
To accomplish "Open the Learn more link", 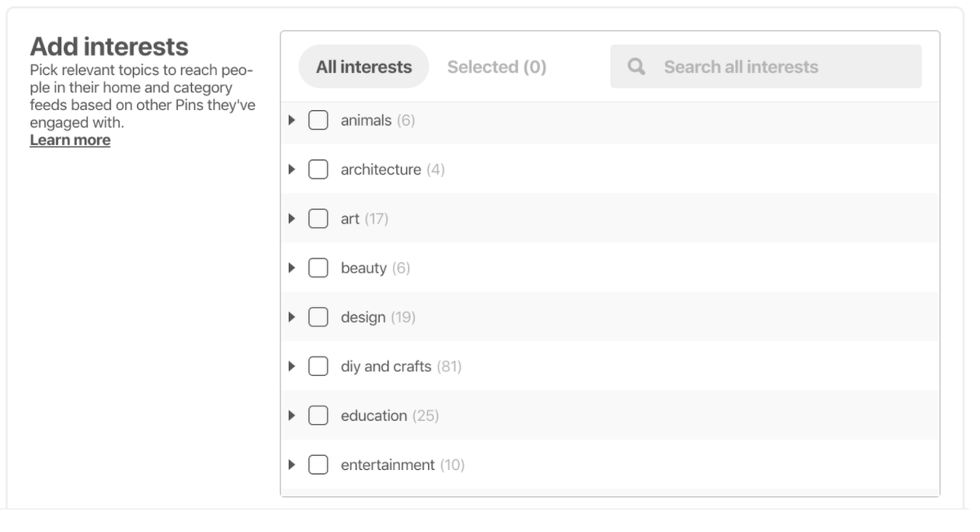I will tap(70, 140).
